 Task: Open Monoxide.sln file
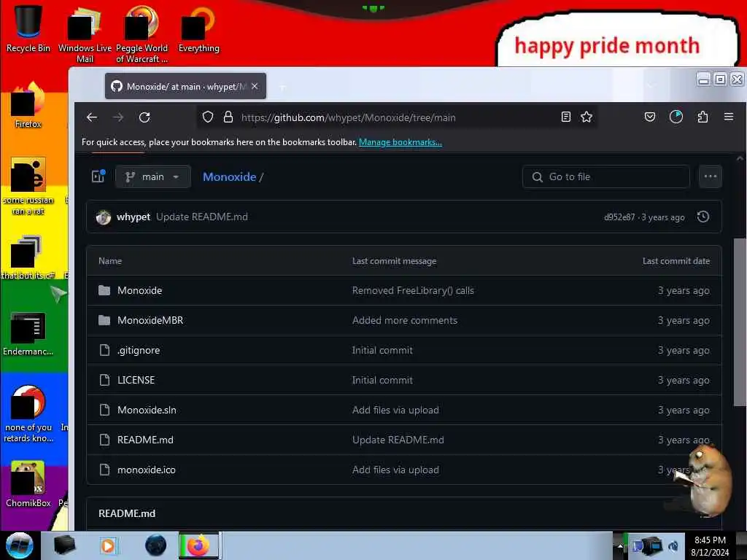pyautogui.click(x=147, y=410)
